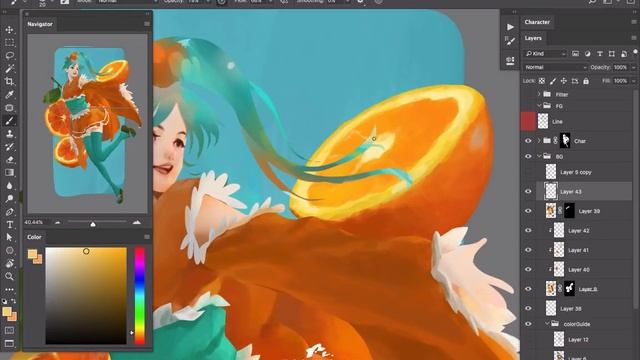Collapse the FG layer group
This screenshot has height=360, width=640.
tap(539, 106)
